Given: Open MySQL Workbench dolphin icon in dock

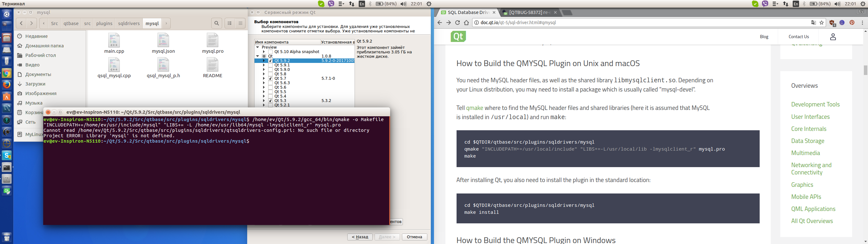Looking at the screenshot, I should [x=6, y=109].
